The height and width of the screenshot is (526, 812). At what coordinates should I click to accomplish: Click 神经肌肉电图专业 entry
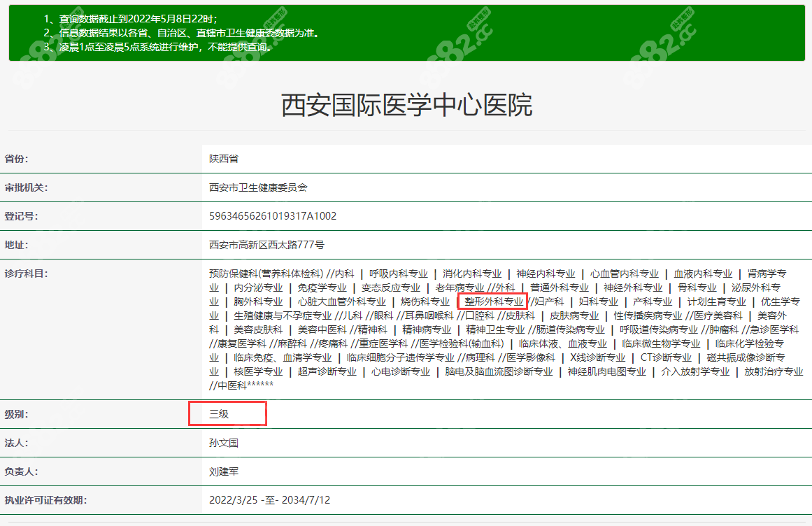(x=606, y=371)
